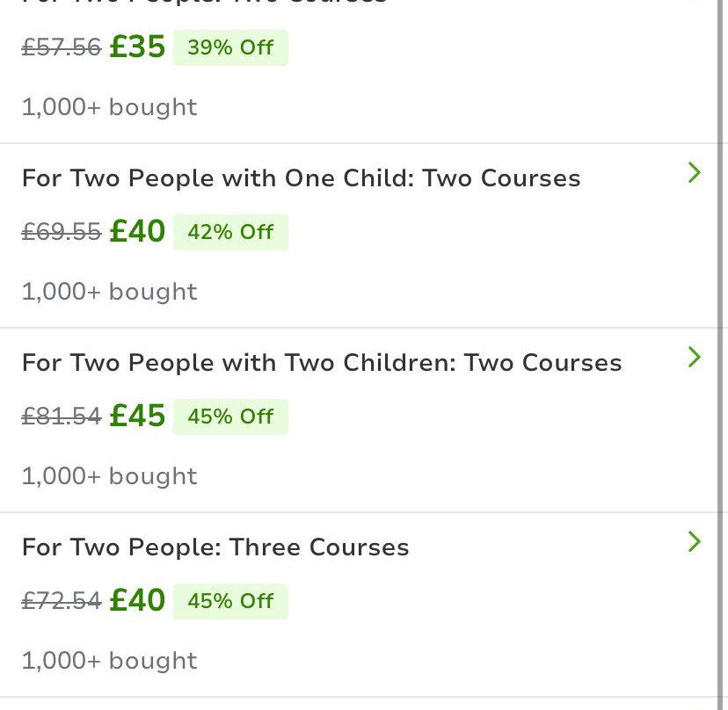The width and height of the screenshot is (728, 710).
Task: Click the vertical scrollbar on the right edge
Action: (x=721, y=351)
